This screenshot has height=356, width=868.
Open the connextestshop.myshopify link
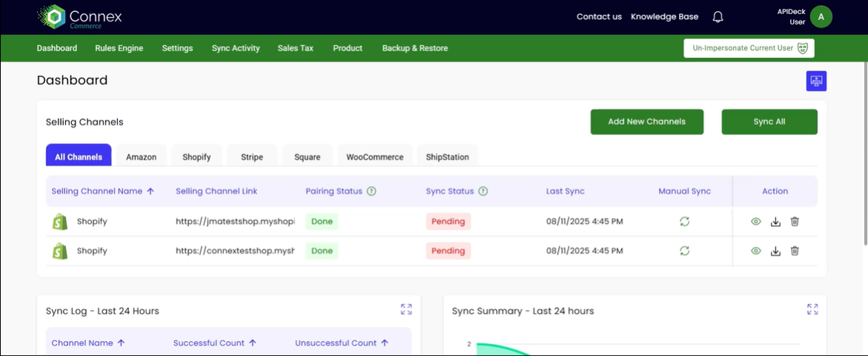[235, 251]
